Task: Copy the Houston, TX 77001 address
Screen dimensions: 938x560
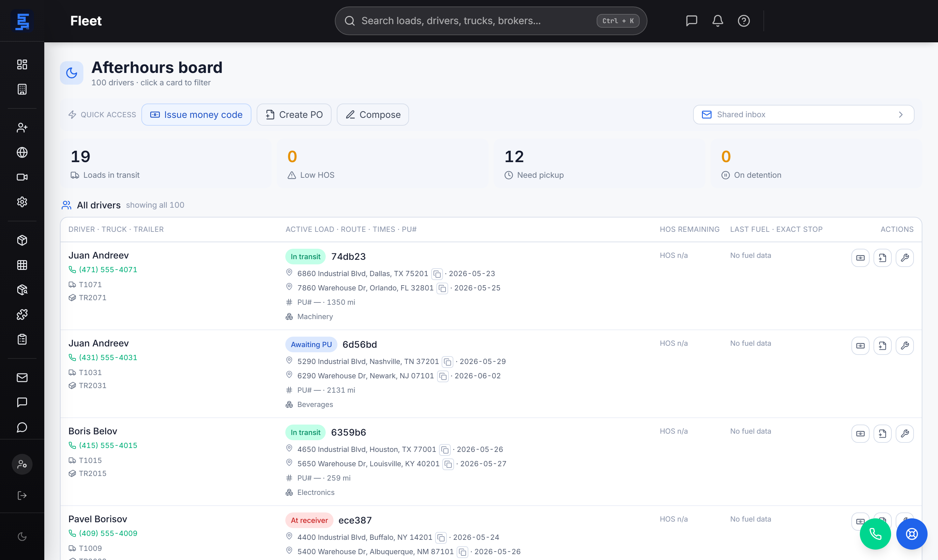Action: click(x=445, y=450)
